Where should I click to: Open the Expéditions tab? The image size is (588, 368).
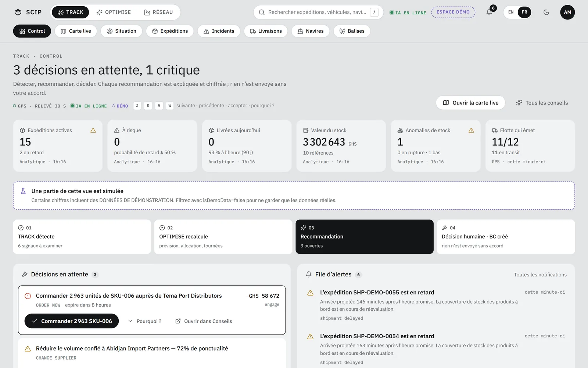tap(170, 31)
